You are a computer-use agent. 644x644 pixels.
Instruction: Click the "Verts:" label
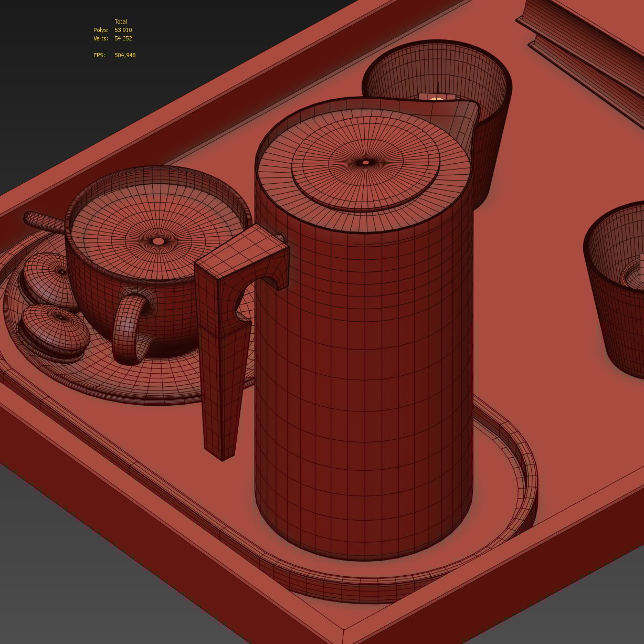(101, 38)
